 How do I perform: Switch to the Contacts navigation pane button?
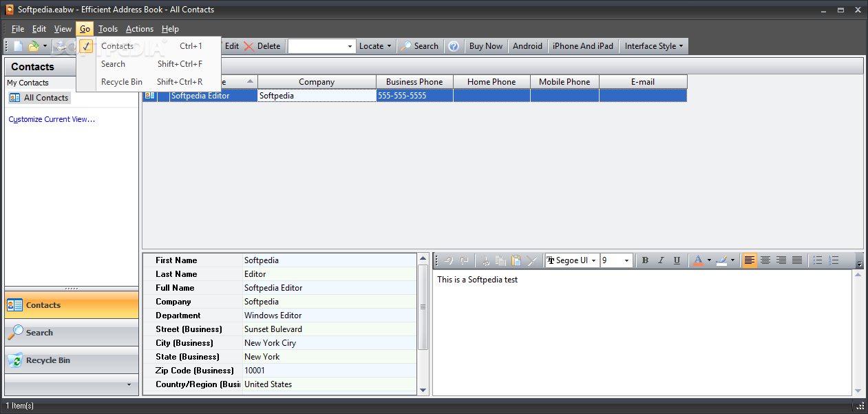tap(72, 305)
